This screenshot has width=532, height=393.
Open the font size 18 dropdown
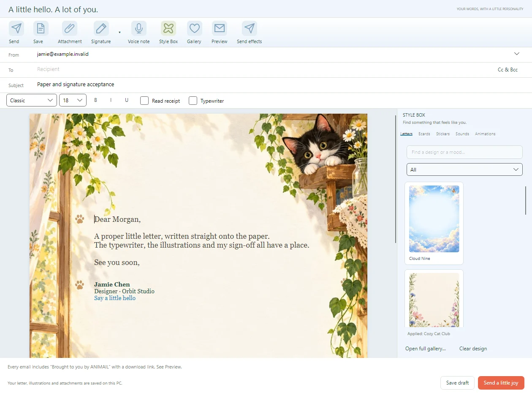coord(73,100)
